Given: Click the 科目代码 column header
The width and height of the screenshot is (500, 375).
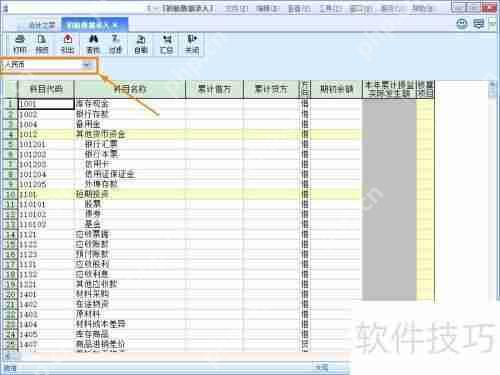Looking at the screenshot, I should pos(46,89).
